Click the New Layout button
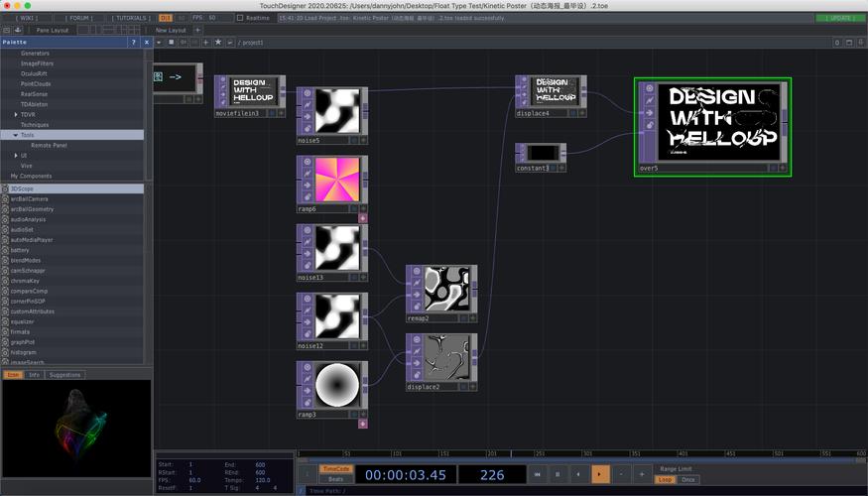 (x=171, y=30)
